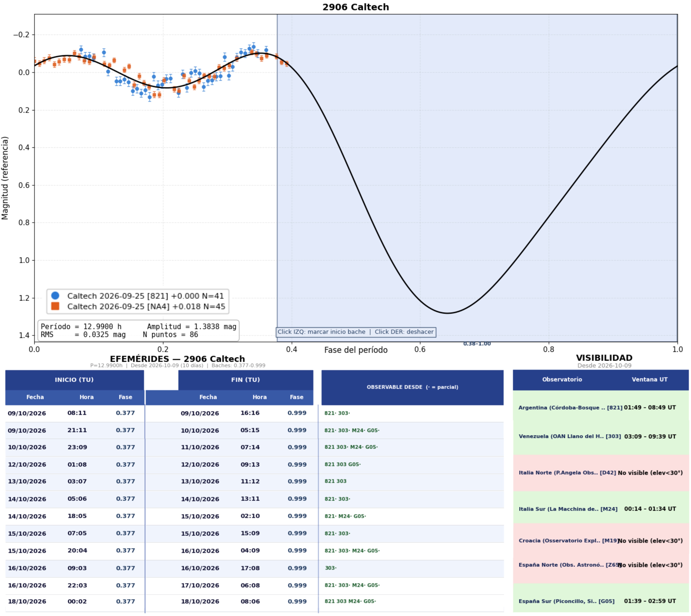Select legend entry 'Caltech 2026-09-25 [NA4] +0.018 N=45'
Image resolution: width=691 pixels, height=616 pixels.
(146, 306)
